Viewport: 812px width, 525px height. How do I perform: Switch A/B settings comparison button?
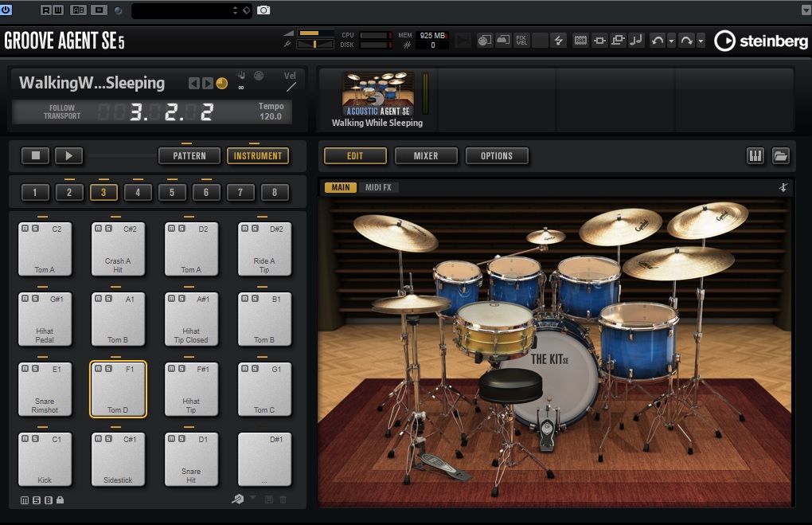coord(78,10)
